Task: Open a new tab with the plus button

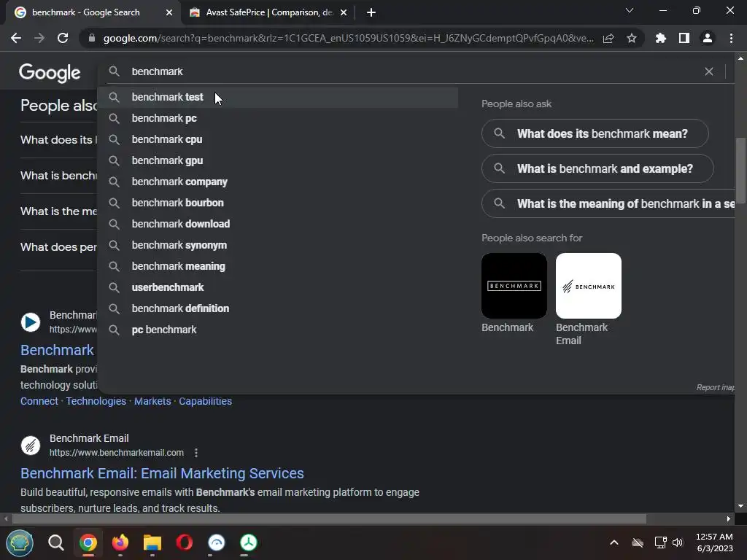Action: click(371, 12)
